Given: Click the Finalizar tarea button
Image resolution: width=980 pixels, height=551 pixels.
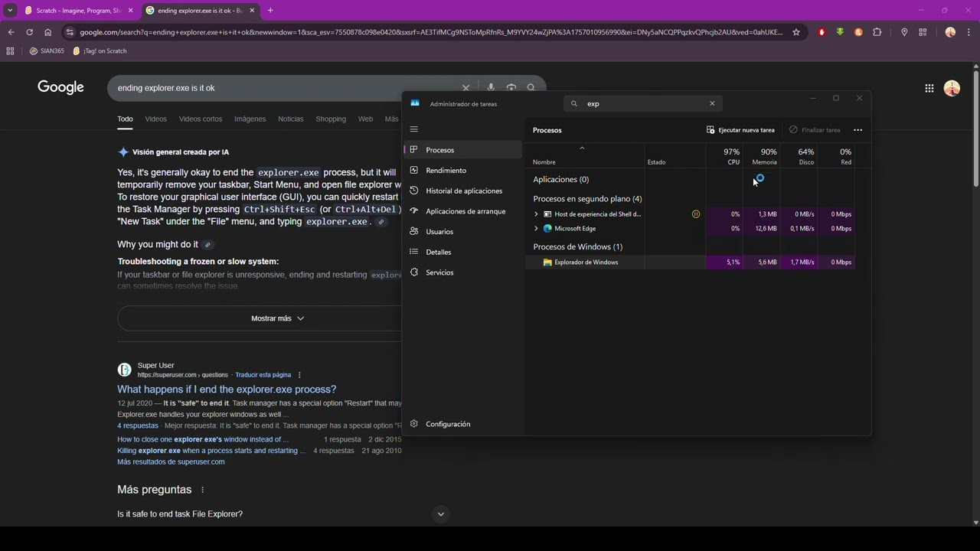Looking at the screenshot, I should point(815,130).
